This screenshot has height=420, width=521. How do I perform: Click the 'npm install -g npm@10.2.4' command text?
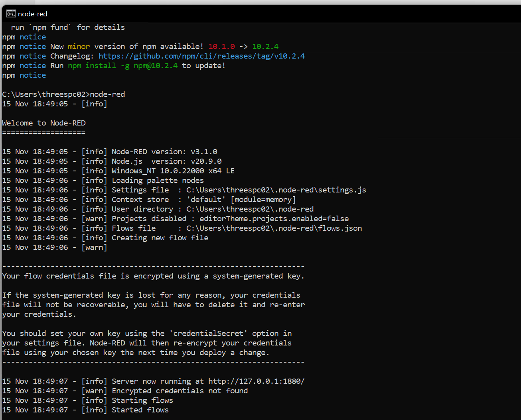(x=122, y=66)
